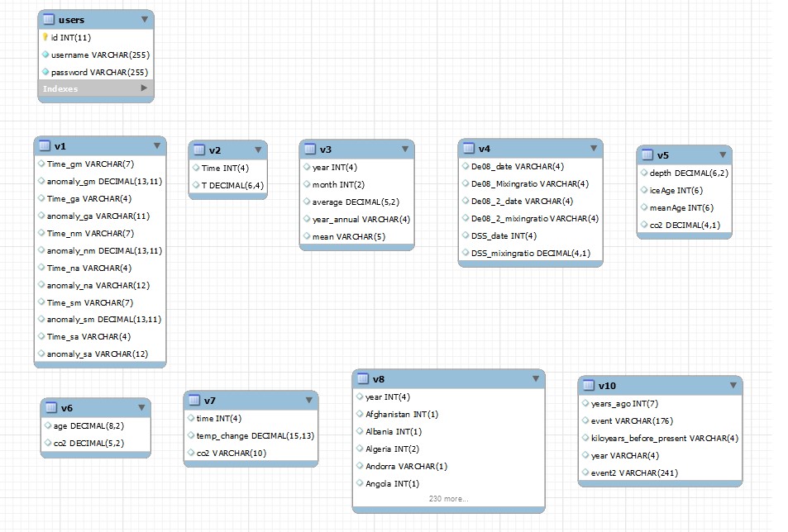Click the v5 table icon
This screenshot has width=788, height=532.
point(647,155)
